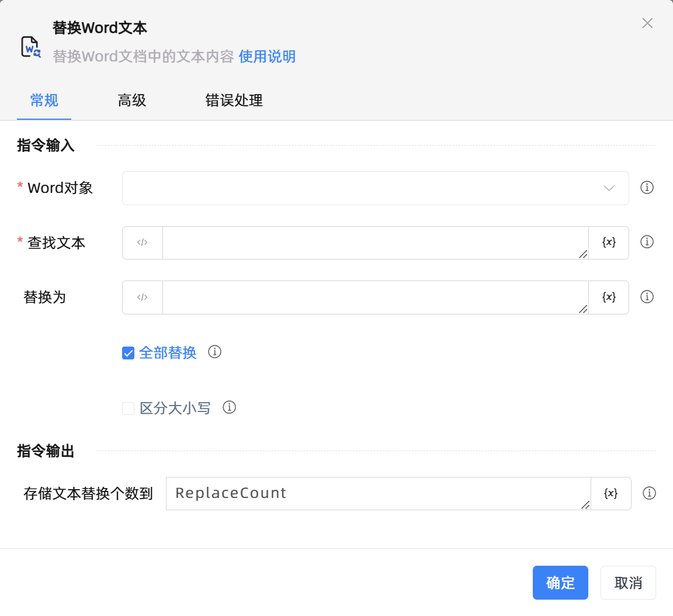673x616 pixels.
Task: Click info icon next to 替换为
Action: 647,297
